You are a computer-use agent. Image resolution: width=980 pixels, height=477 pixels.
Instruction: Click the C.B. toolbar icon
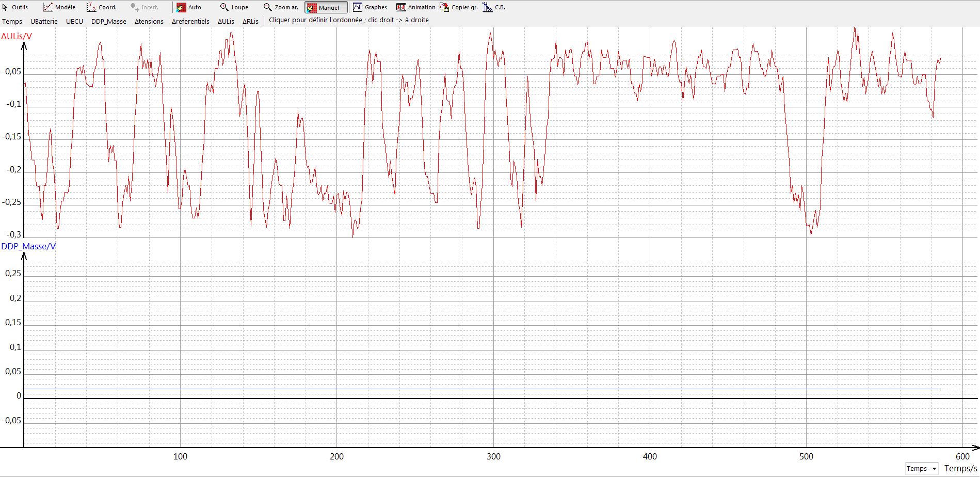point(488,7)
